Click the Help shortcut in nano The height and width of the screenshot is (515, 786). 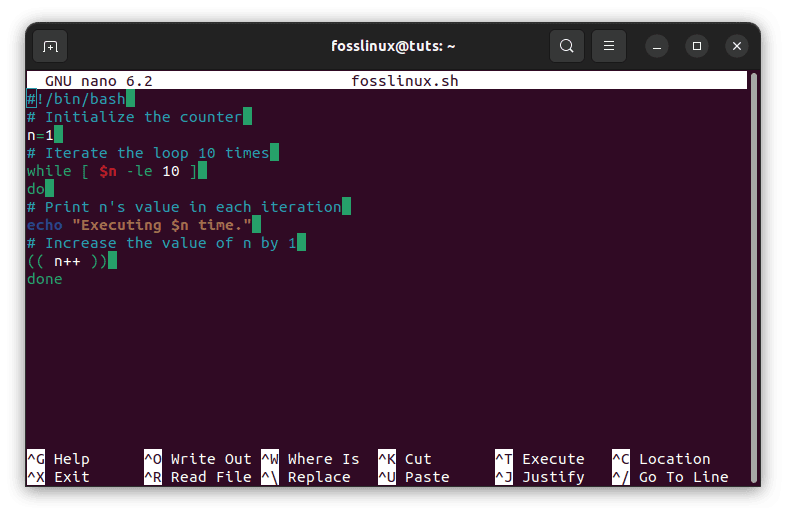[x=71, y=459]
